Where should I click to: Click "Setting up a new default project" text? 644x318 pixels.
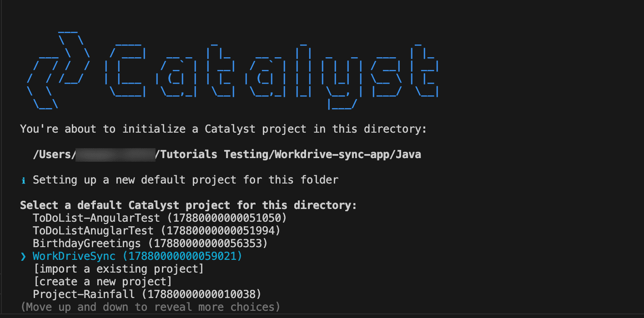[x=186, y=180]
